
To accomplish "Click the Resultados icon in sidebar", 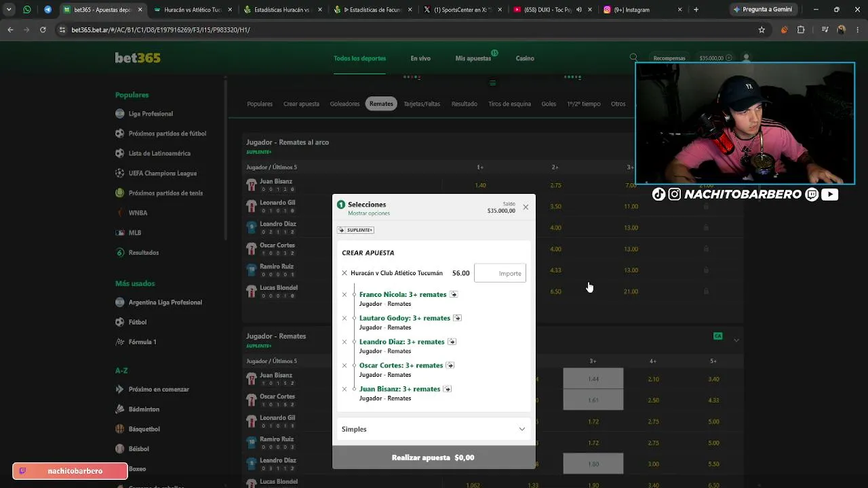I will point(120,252).
